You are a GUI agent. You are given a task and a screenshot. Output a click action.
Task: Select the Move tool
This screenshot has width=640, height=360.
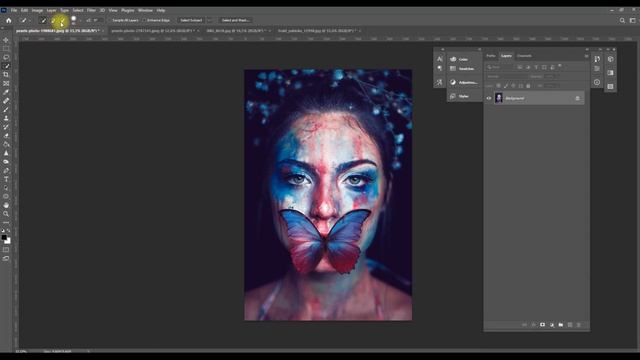click(x=6, y=40)
